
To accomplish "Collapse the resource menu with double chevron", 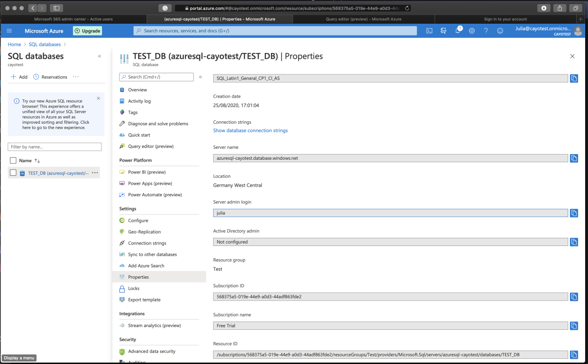I will point(200,77).
